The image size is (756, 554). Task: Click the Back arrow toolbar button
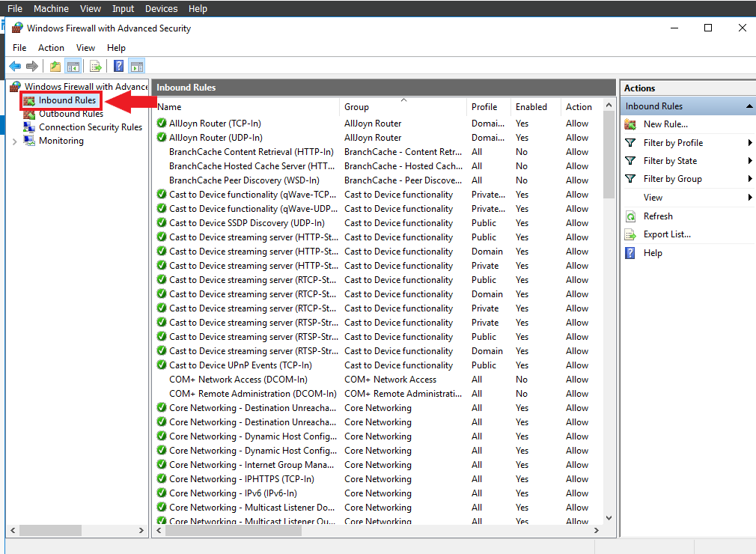pos(15,66)
